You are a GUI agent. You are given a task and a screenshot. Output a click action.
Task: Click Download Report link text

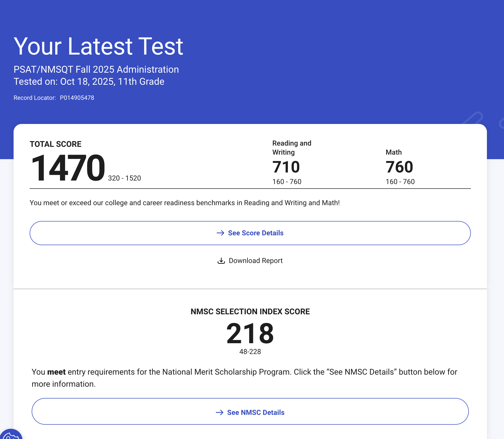tap(256, 261)
